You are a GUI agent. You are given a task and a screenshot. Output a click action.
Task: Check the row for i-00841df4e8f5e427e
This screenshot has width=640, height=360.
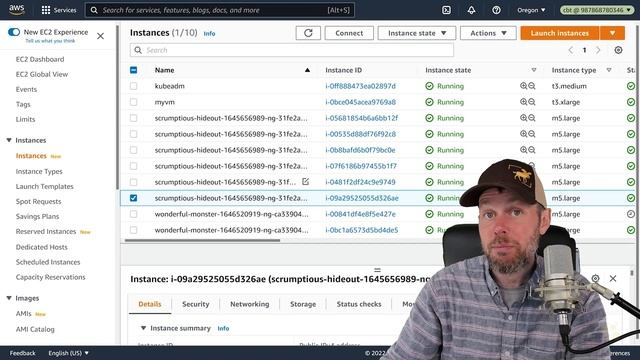click(133, 213)
